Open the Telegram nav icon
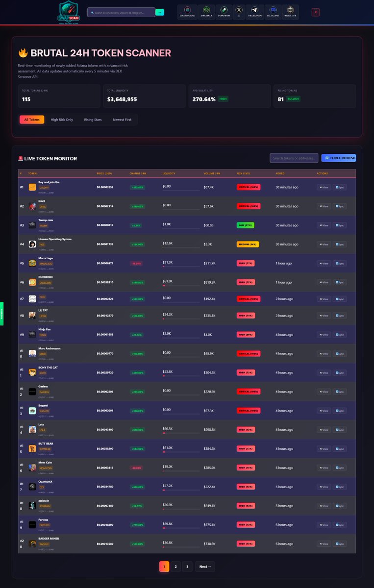The width and height of the screenshot is (374, 588). tap(254, 12)
